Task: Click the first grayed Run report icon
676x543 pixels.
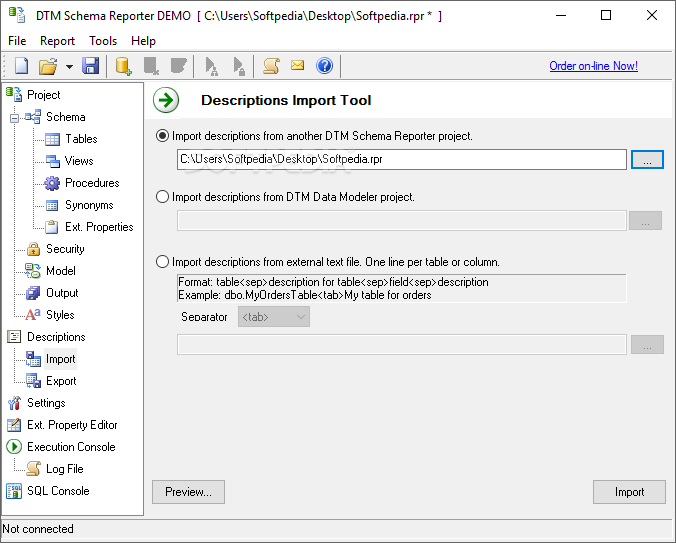Action: coord(211,66)
